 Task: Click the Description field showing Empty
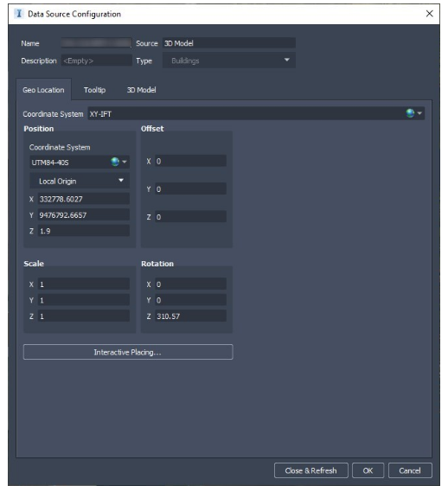96,61
